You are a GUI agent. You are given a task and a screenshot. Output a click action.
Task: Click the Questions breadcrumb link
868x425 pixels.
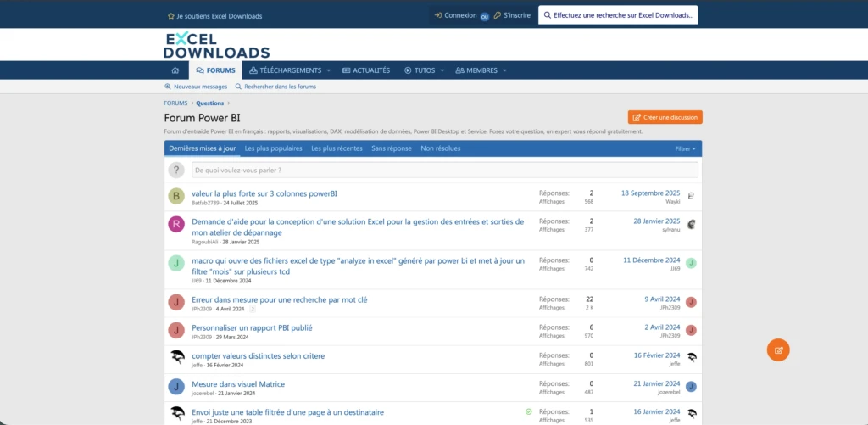[210, 103]
